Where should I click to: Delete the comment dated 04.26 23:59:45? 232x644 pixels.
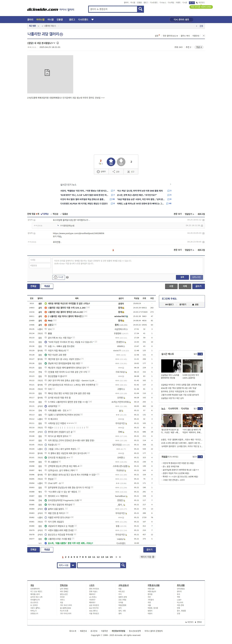click(x=203, y=242)
